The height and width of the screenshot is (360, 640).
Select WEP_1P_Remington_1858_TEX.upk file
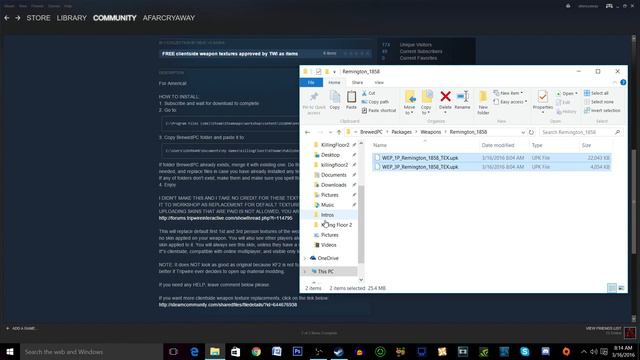[491, 158]
